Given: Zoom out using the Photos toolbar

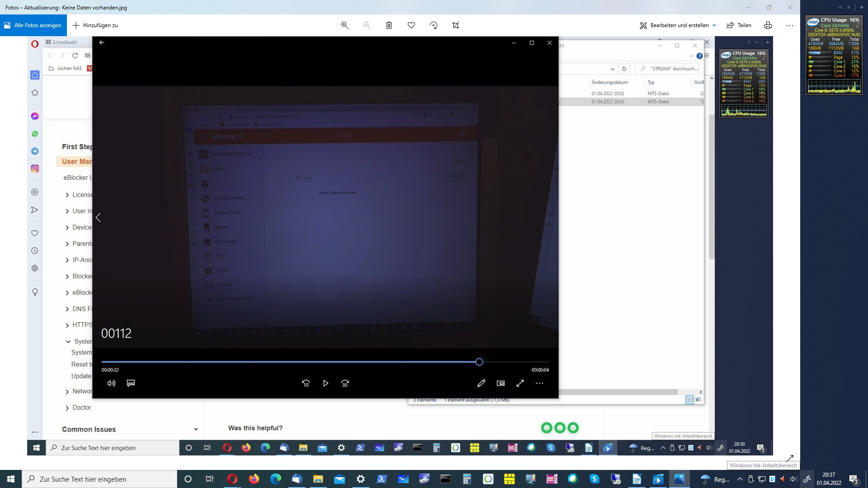Looking at the screenshot, I should [367, 25].
